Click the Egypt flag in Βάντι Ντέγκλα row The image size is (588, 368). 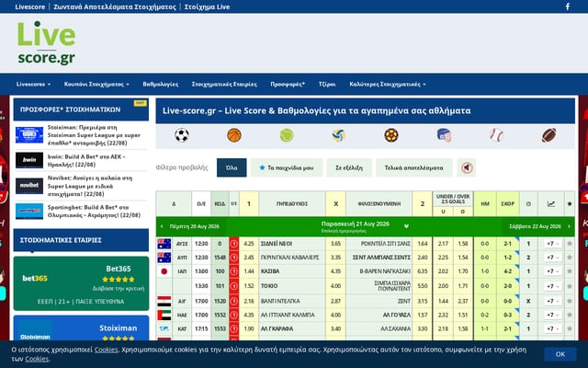point(164,301)
